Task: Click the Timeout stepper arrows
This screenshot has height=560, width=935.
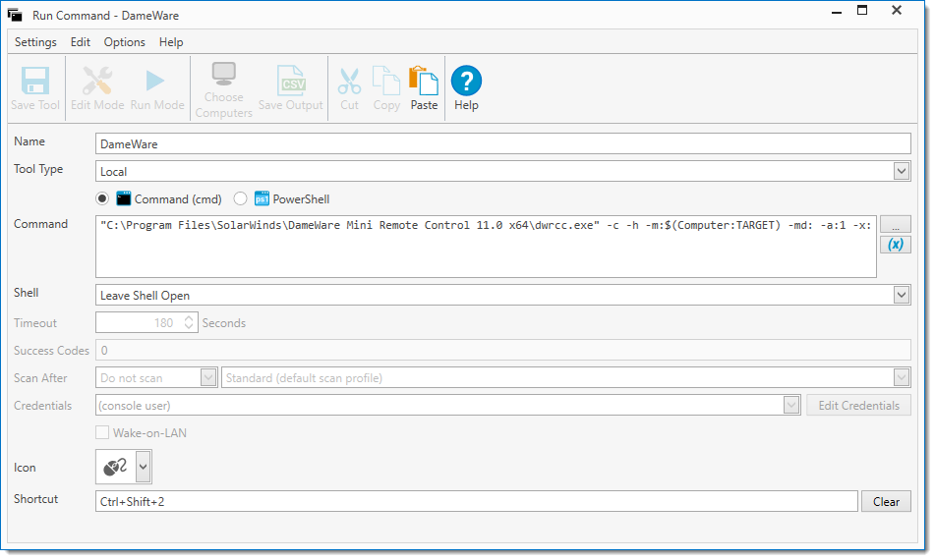Action: point(189,322)
